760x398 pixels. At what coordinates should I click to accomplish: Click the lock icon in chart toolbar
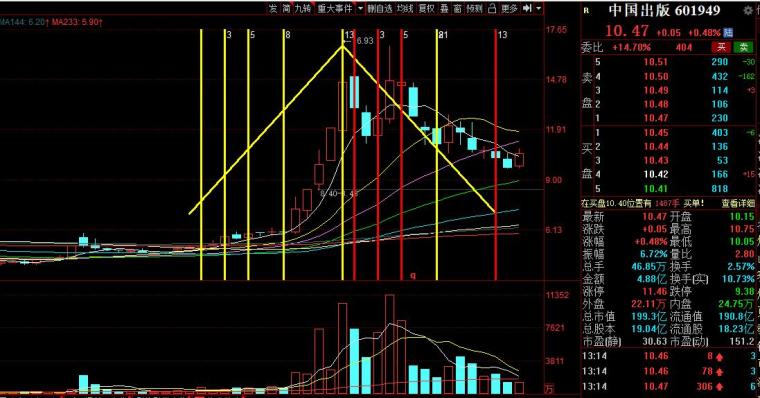491,9
